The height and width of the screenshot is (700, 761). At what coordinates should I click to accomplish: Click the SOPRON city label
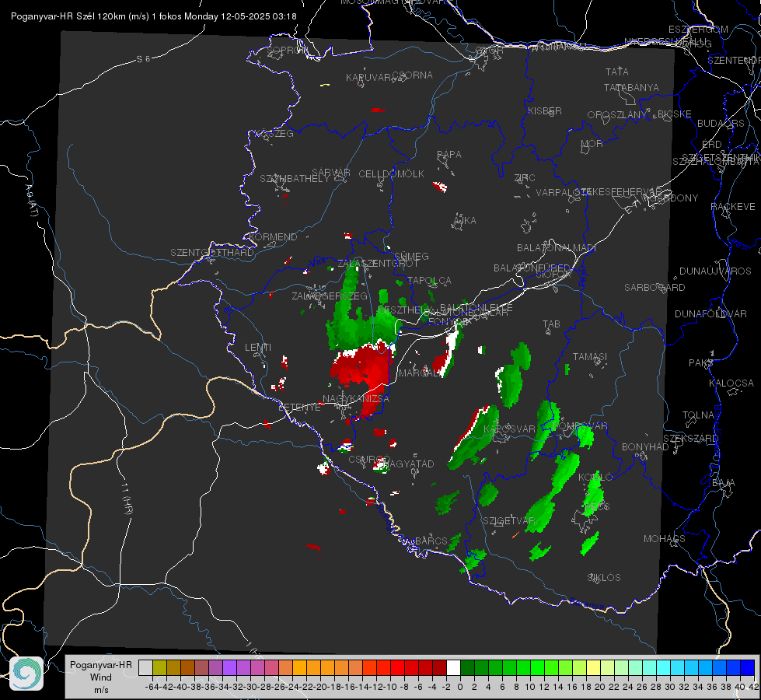287,50
